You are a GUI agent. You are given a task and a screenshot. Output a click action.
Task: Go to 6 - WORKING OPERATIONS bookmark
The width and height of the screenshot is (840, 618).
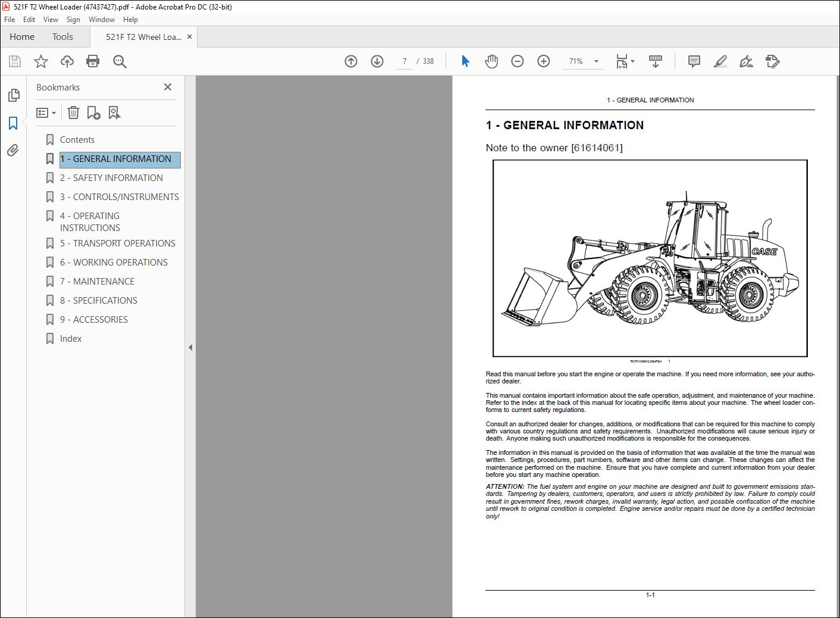click(114, 263)
